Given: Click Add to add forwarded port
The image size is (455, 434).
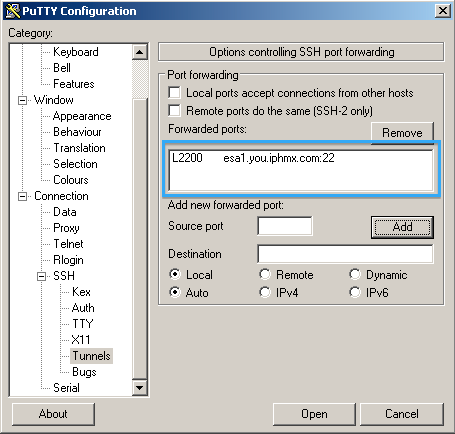Looking at the screenshot, I should click(402, 227).
